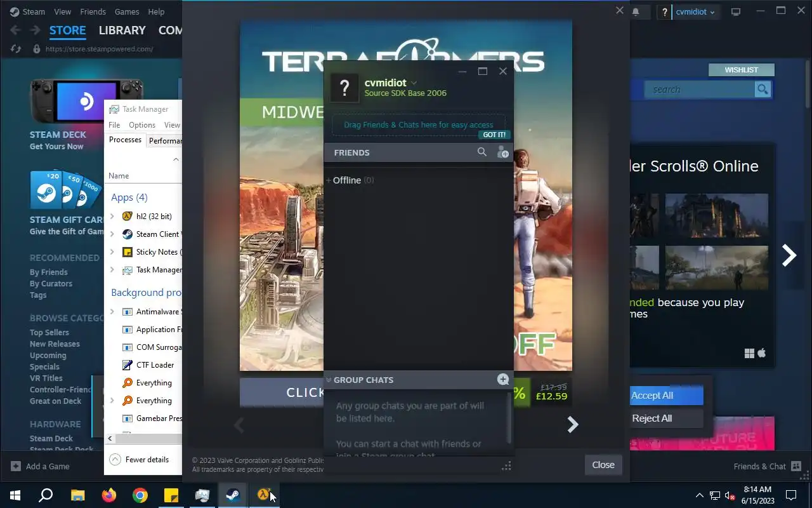The image size is (812, 508).
Task: Click the store URL address text
Action: coord(99,49)
